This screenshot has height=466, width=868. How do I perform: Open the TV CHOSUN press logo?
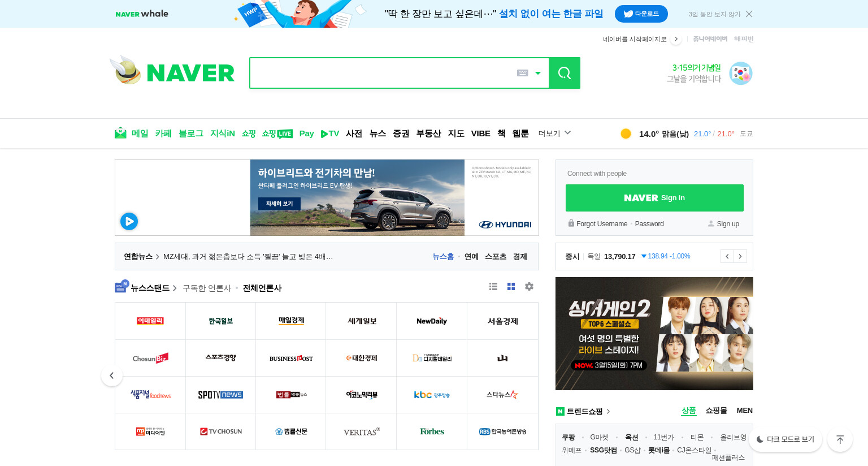click(220, 432)
